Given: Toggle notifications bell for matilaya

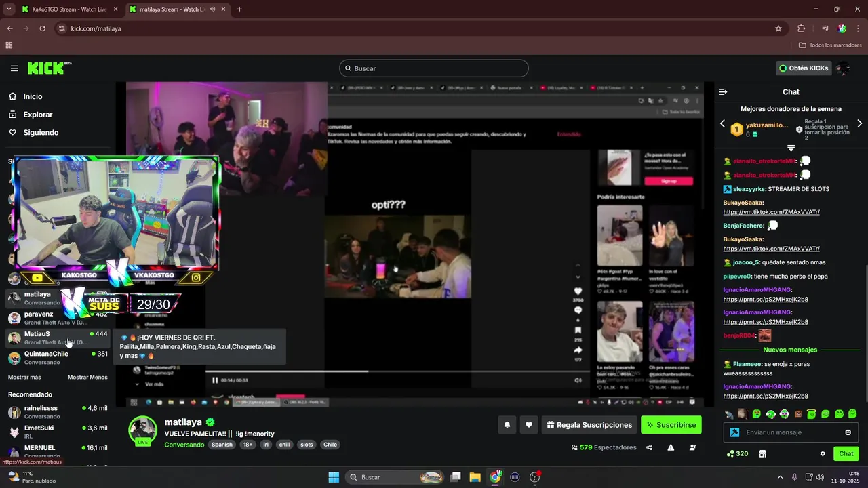Looking at the screenshot, I should pos(507,425).
